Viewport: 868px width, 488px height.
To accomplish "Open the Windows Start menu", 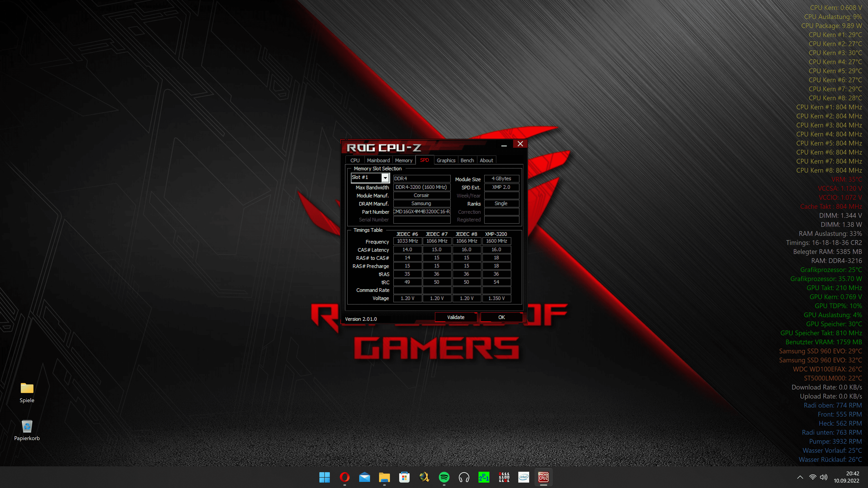I will tap(325, 477).
